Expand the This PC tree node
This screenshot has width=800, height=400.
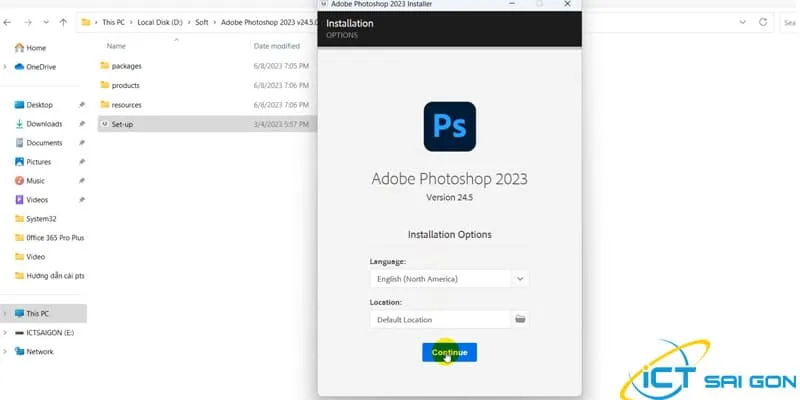point(5,314)
